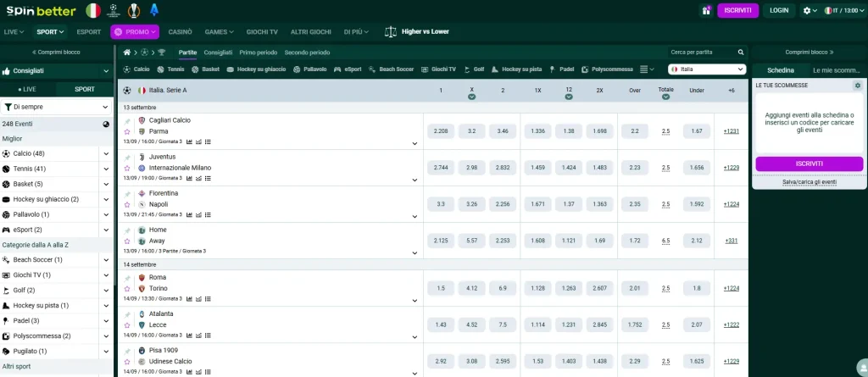Image resolution: width=868 pixels, height=377 pixels.
Task: Switch to the Primo periodo tab
Action: [259, 53]
